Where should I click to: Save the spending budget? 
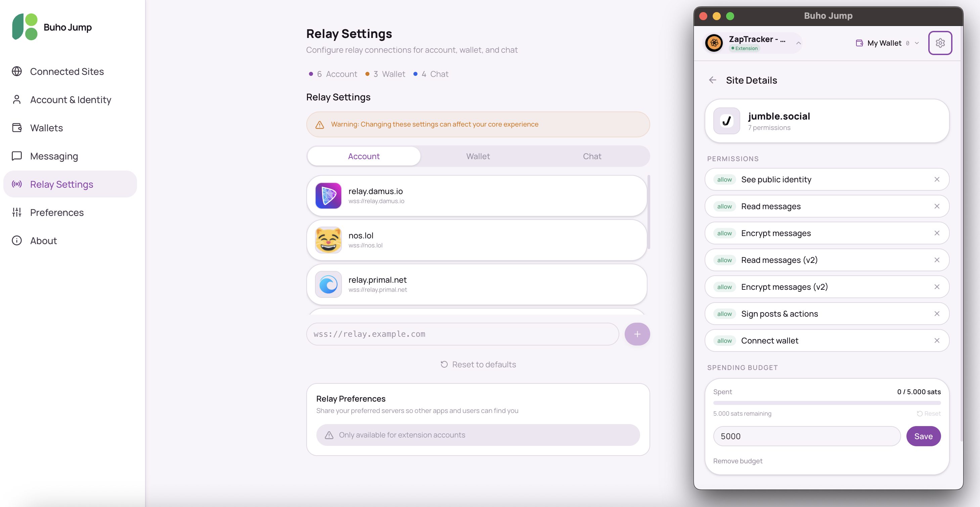coord(923,436)
